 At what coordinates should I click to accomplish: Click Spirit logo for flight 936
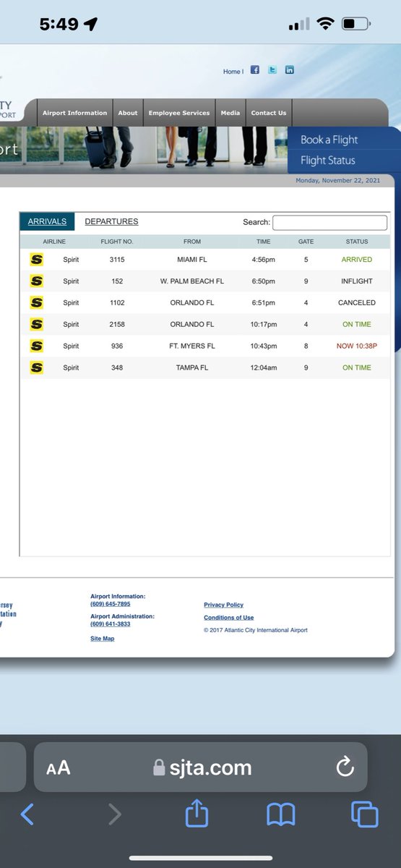36,346
